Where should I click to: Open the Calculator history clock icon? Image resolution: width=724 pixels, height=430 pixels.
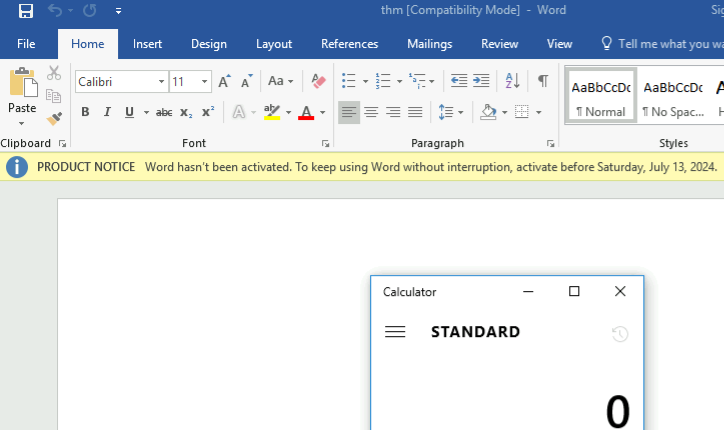click(620, 333)
